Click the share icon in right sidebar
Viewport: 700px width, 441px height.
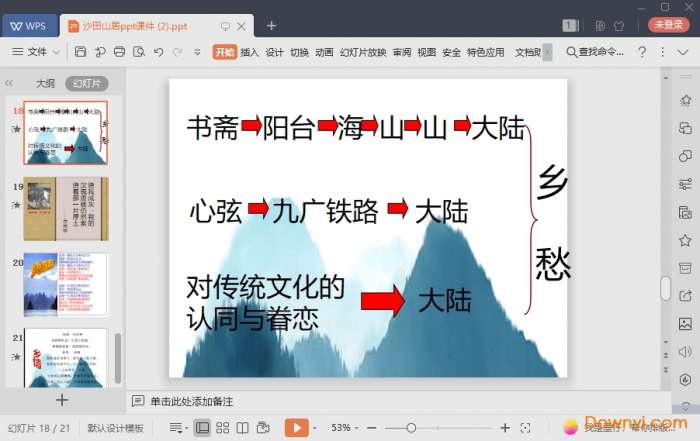tap(685, 296)
